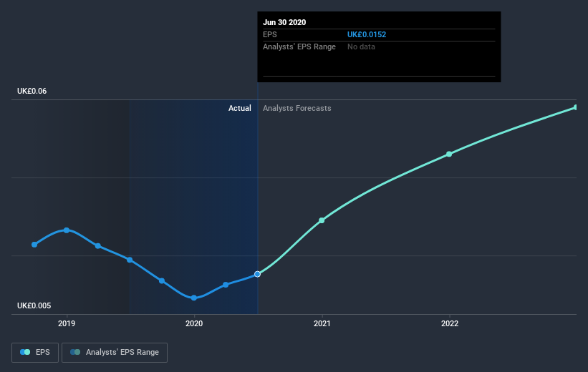Click the UK£0.06 y-axis label
This screenshot has width=588, height=372.
click(32, 91)
